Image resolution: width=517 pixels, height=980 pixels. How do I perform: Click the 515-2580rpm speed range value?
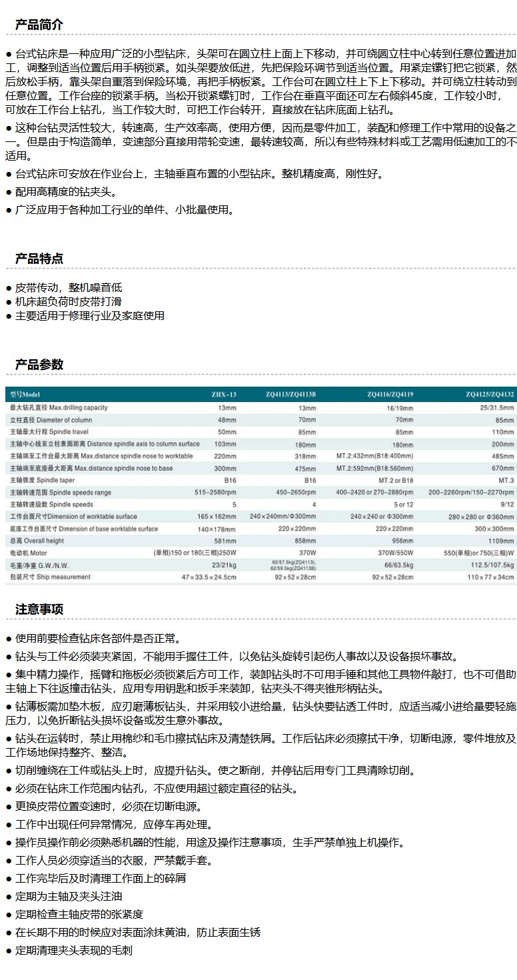click(x=215, y=492)
